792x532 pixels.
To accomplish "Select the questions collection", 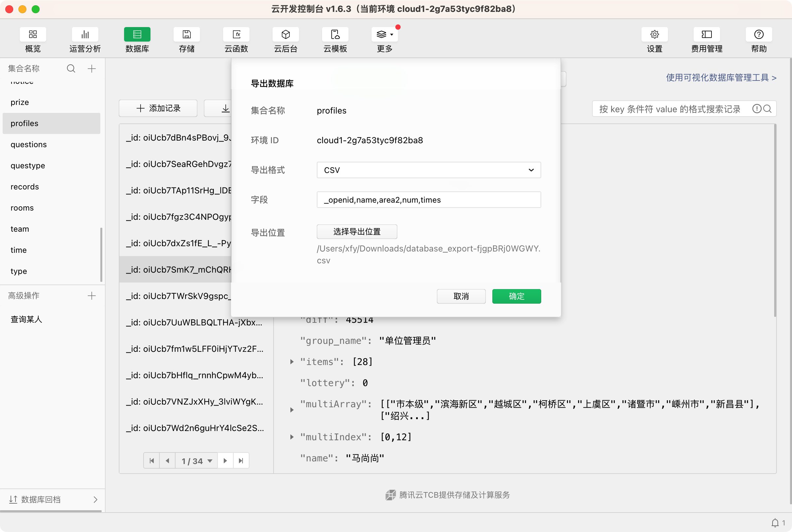I will tap(29, 145).
